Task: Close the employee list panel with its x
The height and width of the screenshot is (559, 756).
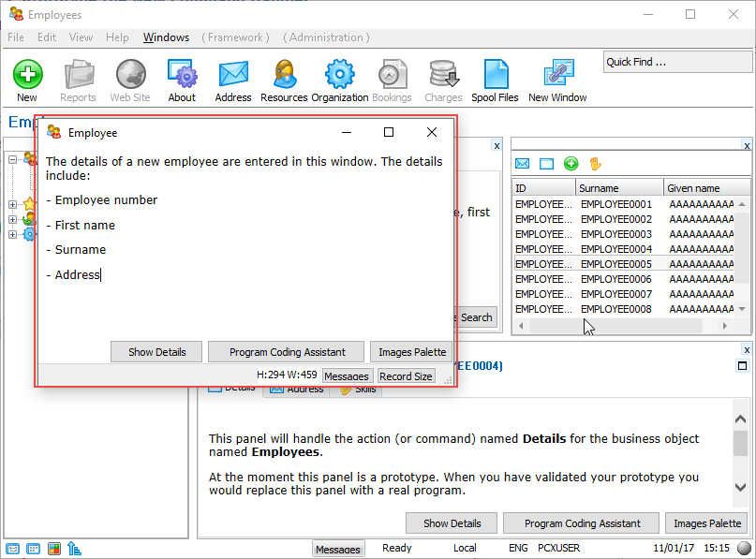Action: click(747, 146)
